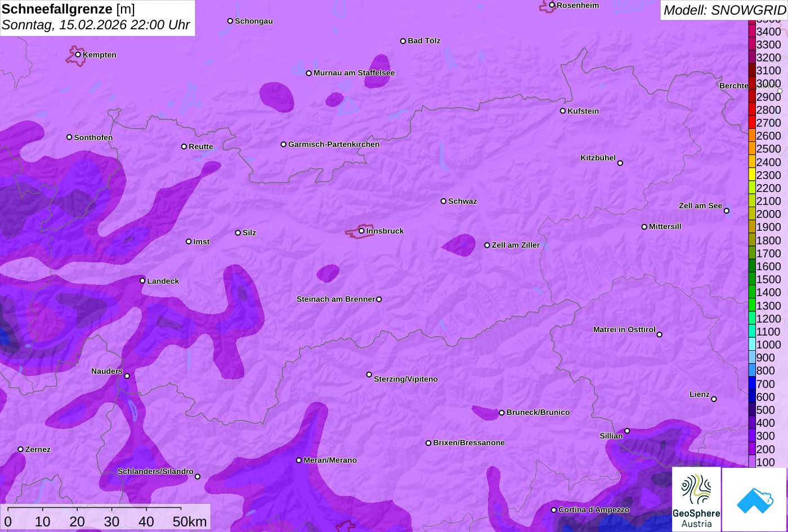788x532 pixels.
Task: Click the 0 mark on scale bar
Action: [8, 522]
